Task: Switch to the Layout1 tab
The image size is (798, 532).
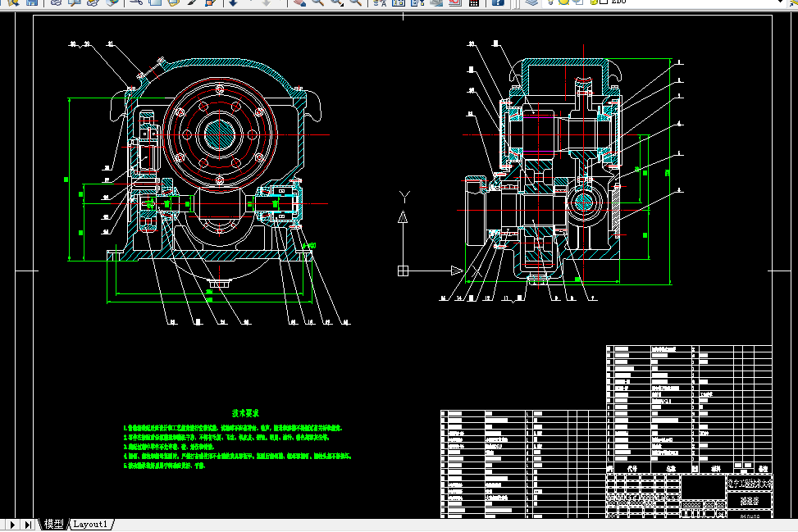Action: (90, 524)
